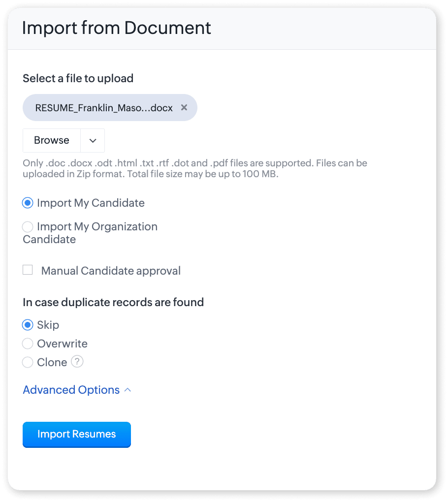Remove the uploaded RESUME_Franklin_Maso docx file
Viewport: 448px width, 502px height.
click(184, 108)
